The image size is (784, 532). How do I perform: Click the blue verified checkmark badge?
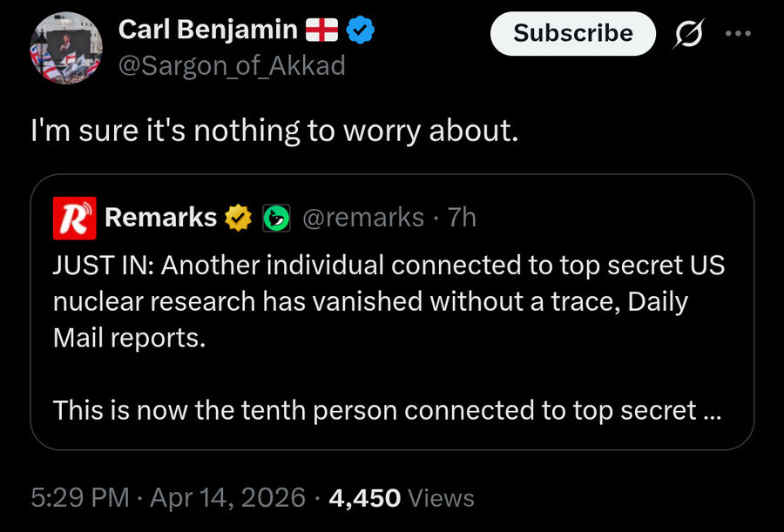[361, 30]
